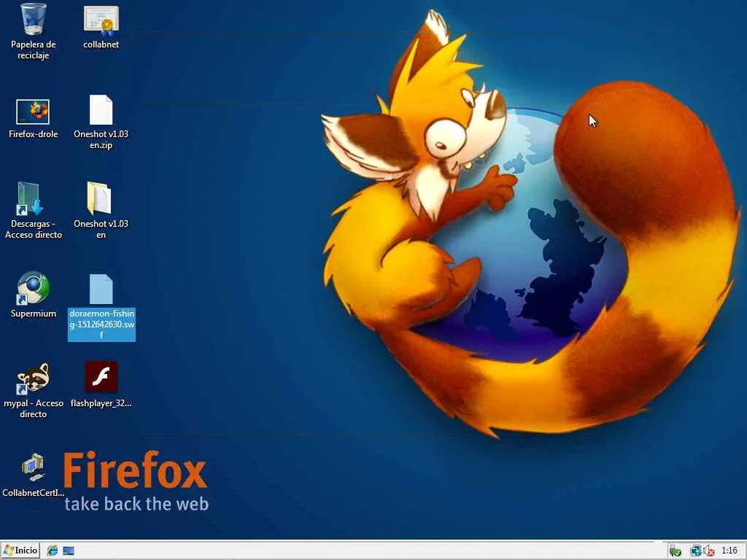Screen dimensions: 747x560
Task: Open the Papelera de reciclaje icon
Action: (34, 19)
